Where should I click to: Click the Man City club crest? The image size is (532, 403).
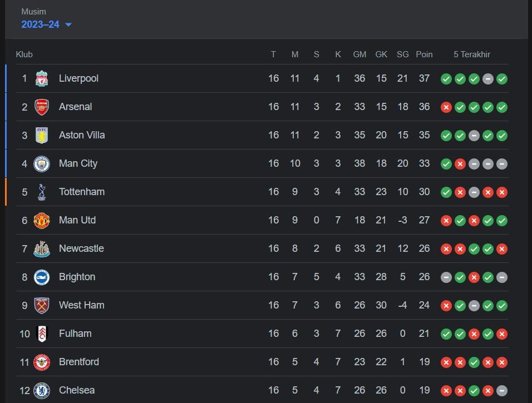point(42,163)
